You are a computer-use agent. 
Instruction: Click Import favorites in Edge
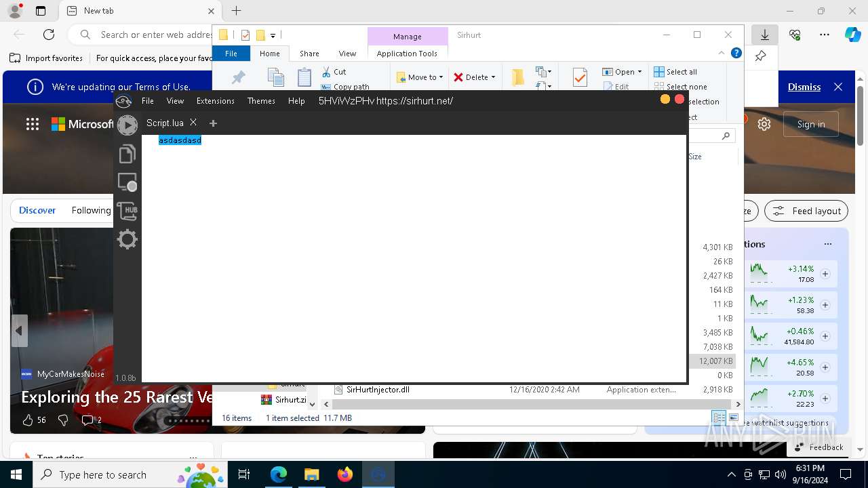[x=46, y=58]
